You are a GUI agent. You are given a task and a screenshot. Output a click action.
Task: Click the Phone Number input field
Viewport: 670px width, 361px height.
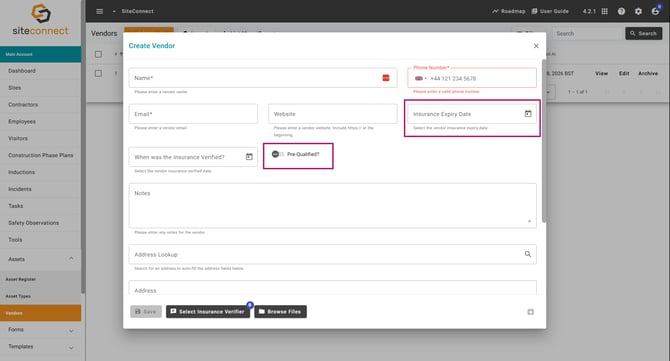(x=472, y=78)
